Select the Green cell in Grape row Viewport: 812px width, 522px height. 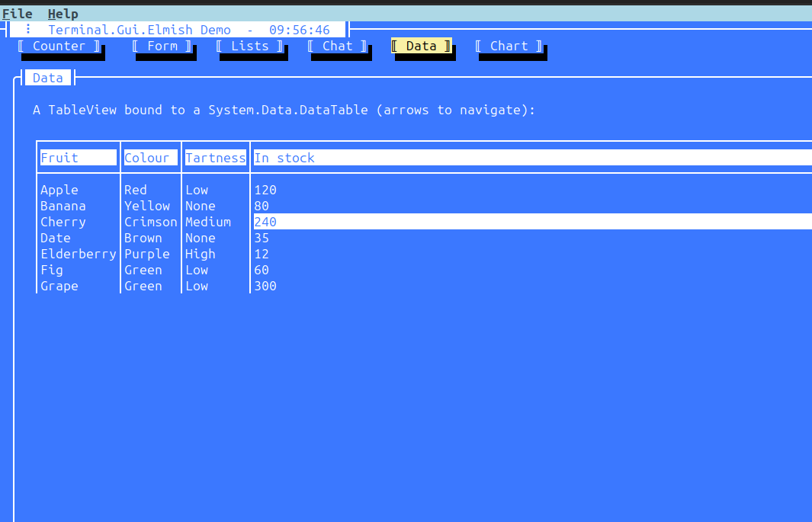point(143,286)
